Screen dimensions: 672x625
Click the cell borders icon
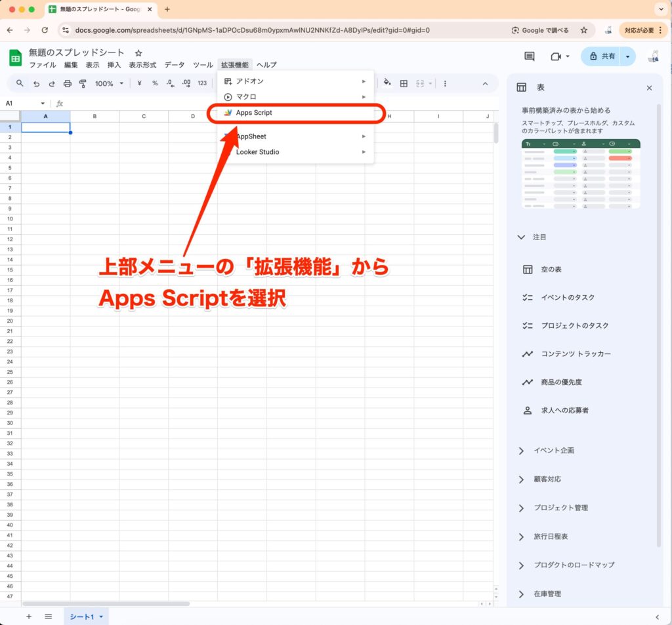(404, 83)
